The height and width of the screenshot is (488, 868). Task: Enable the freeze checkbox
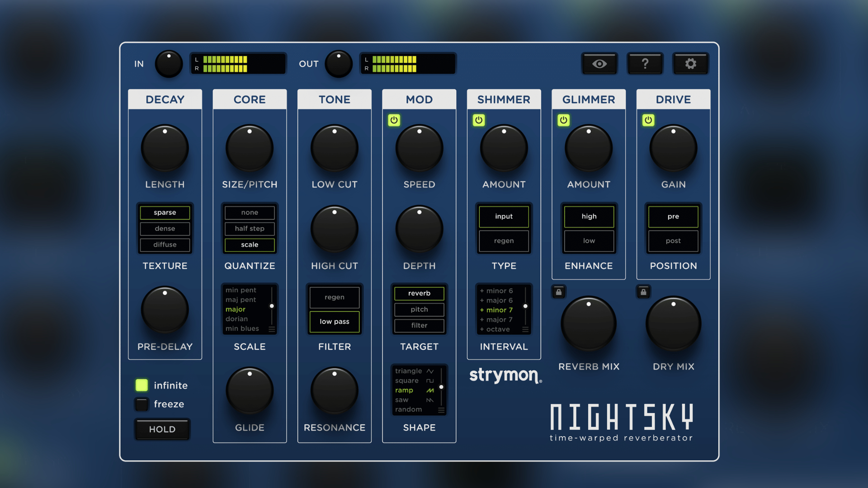142,404
